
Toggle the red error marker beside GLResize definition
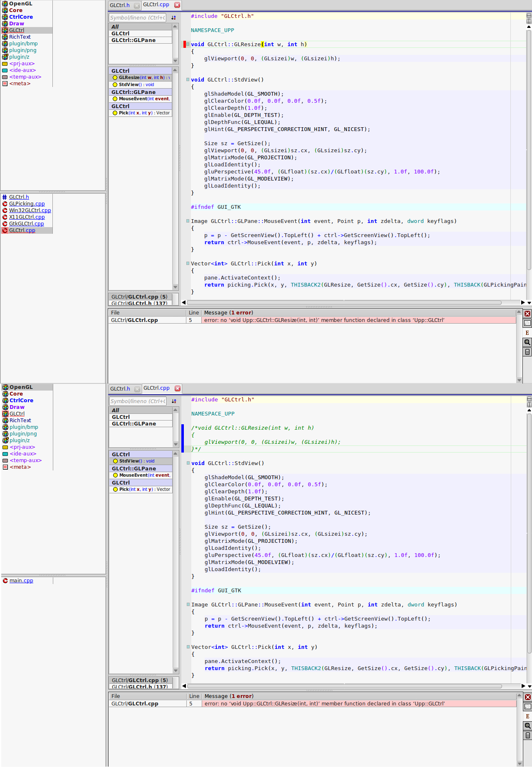[x=185, y=45]
